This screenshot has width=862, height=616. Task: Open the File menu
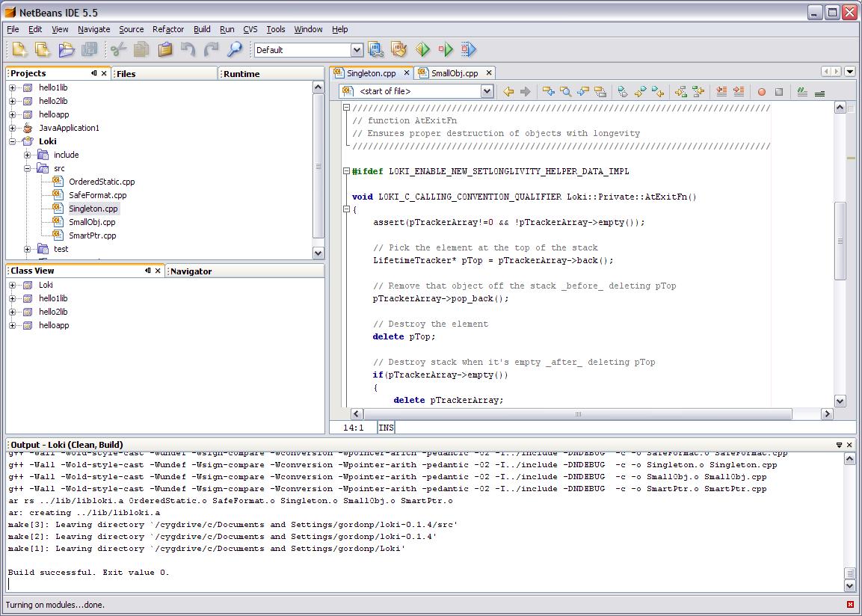tap(13, 29)
